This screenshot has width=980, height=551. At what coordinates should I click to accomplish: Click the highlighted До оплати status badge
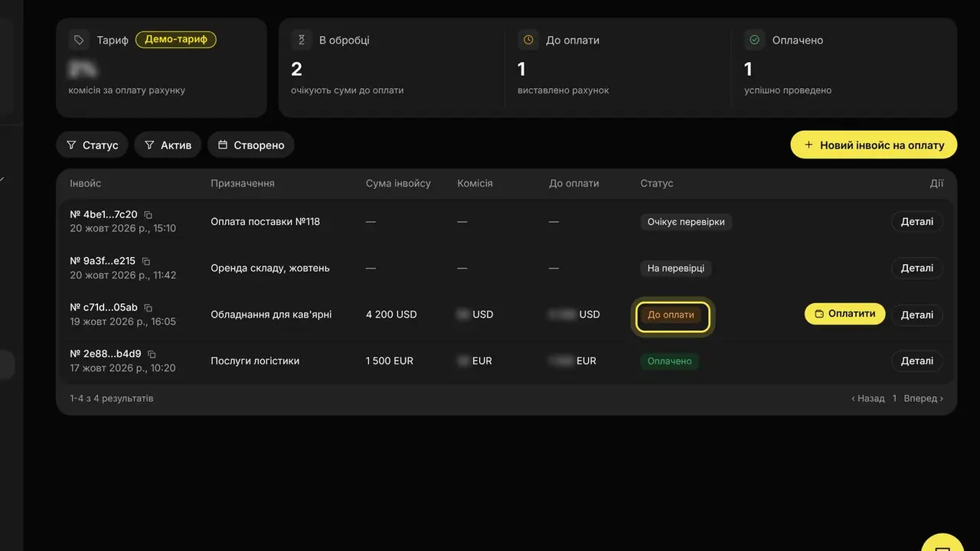(x=671, y=315)
